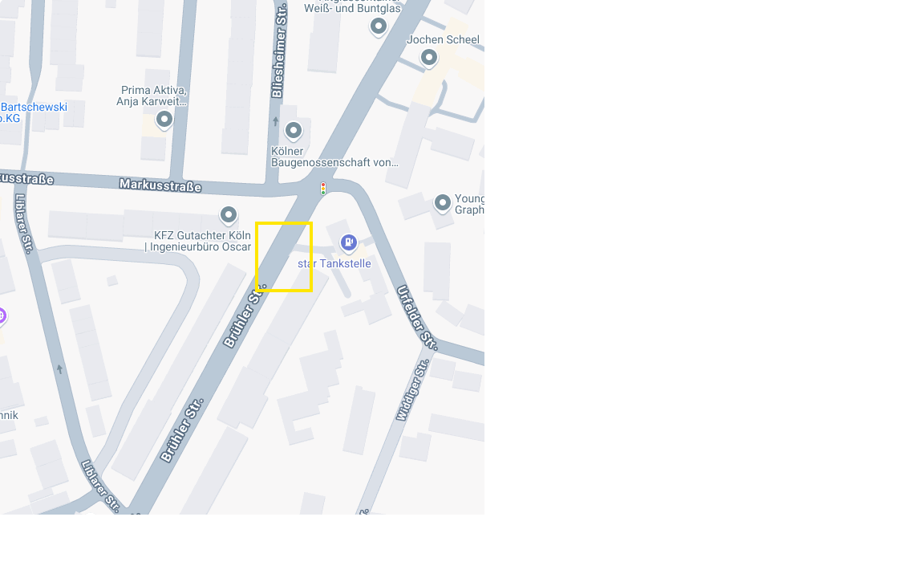Image resolution: width=924 pixels, height=578 pixels.
Task: Click the Kölner Baugenossenschaft von… label
Action: pos(334,157)
